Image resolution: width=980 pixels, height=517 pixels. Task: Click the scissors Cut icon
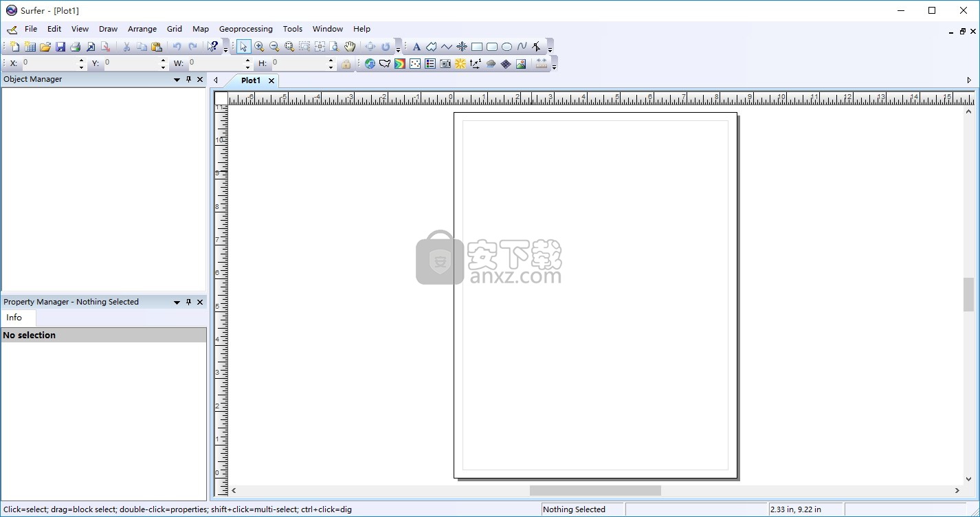pos(126,47)
